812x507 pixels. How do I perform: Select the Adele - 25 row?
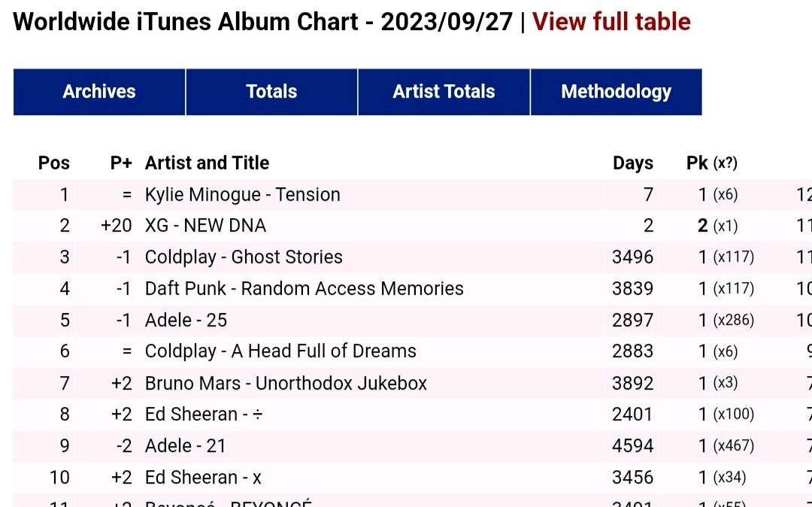point(412,320)
